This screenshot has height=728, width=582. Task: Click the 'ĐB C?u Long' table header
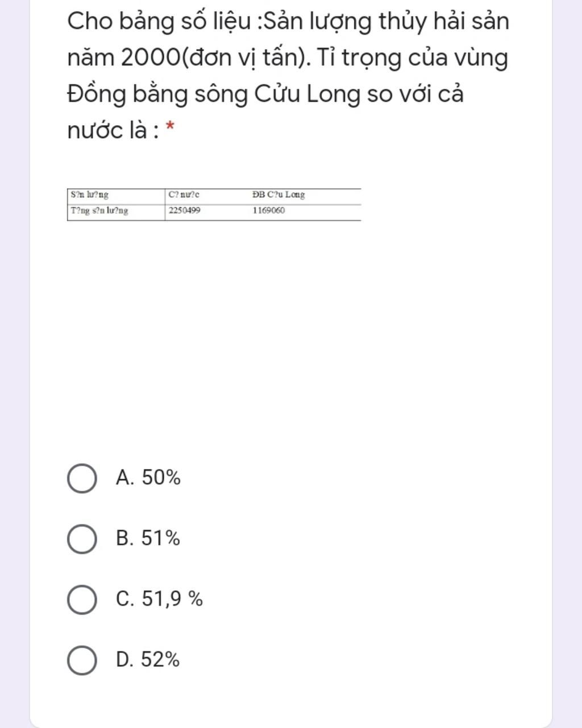point(278,195)
